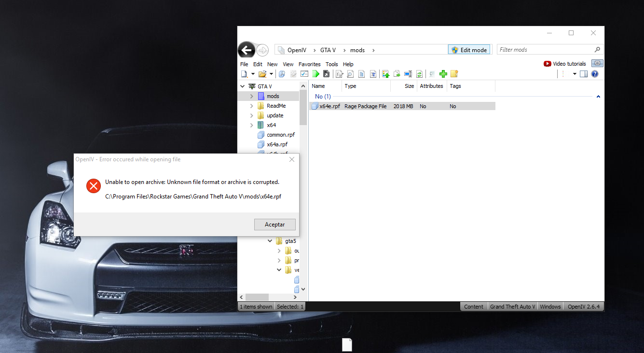Close the OpenIV error dialog
Viewport: 644px width, 353px height.
(291, 159)
